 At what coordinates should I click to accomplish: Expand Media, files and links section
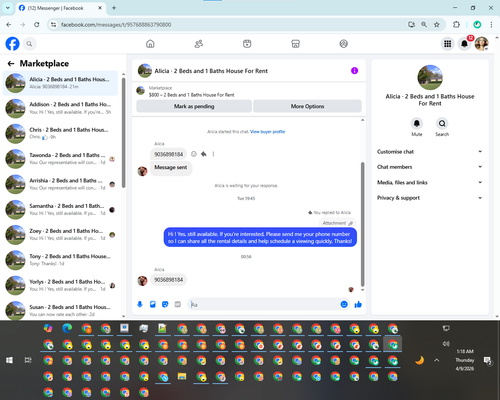430,182
